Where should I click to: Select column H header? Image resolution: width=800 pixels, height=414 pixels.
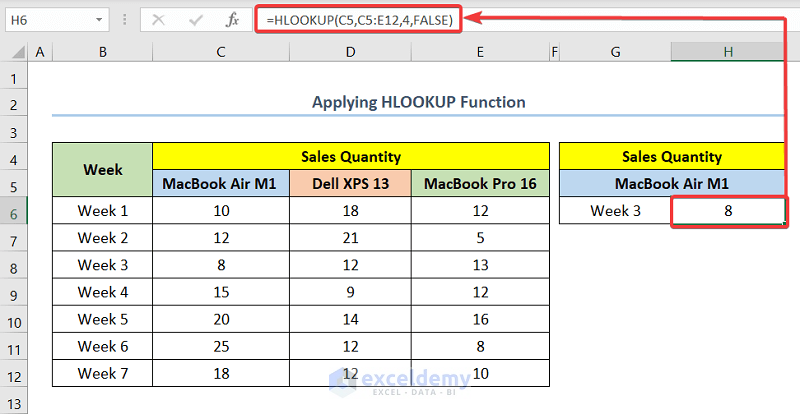[x=728, y=52]
